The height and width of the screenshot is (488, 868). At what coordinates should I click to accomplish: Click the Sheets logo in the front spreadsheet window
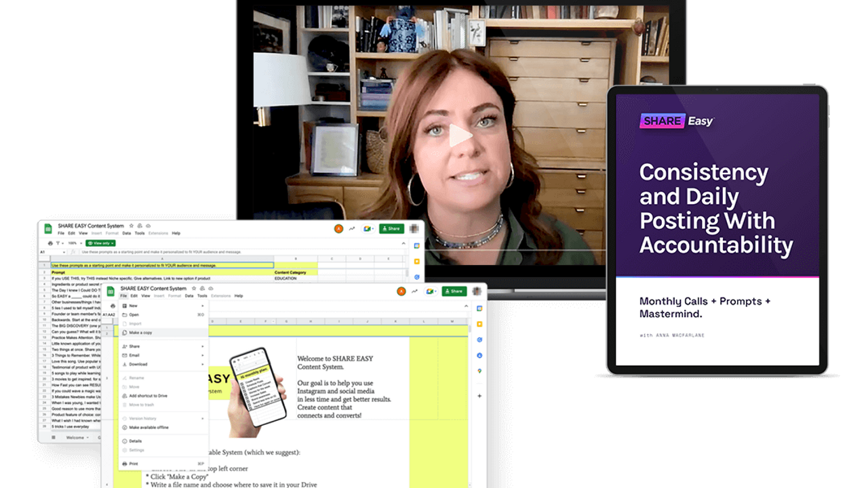click(111, 291)
